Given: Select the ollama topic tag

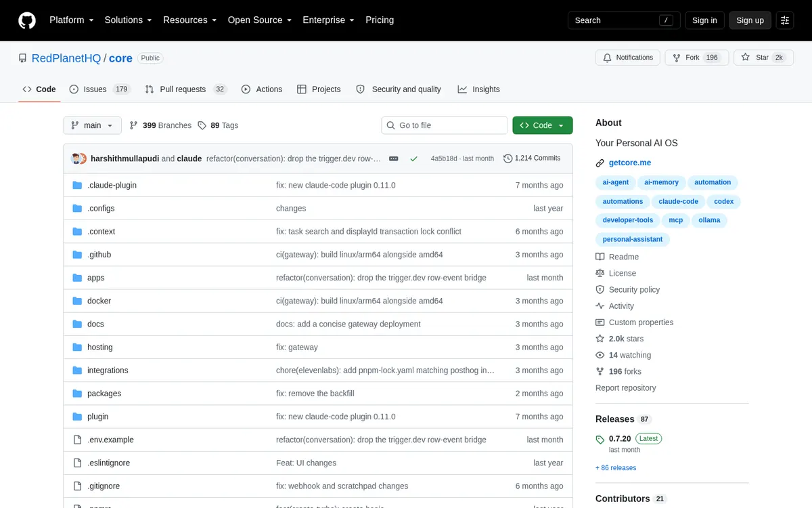Looking at the screenshot, I should click(709, 220).
